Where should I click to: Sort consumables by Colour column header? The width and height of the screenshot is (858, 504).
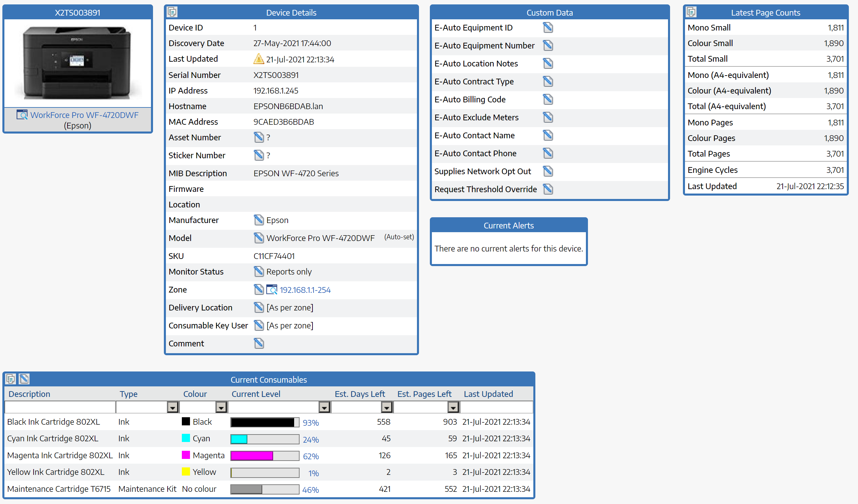tap(195, 394)
